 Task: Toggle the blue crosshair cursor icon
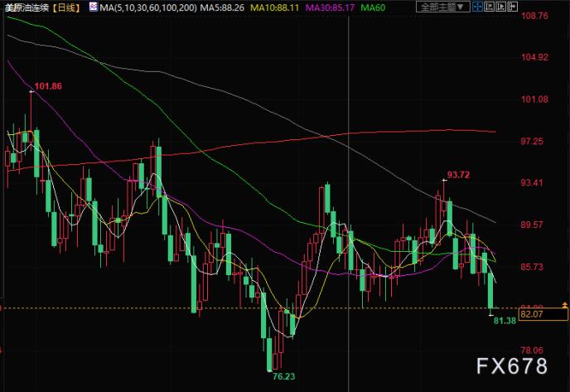tap(477, 7)
